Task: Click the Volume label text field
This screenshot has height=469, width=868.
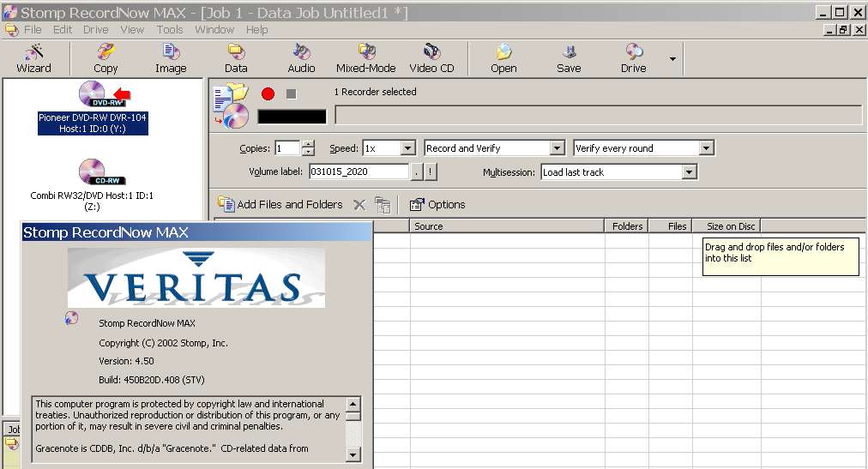Action: 359,171
